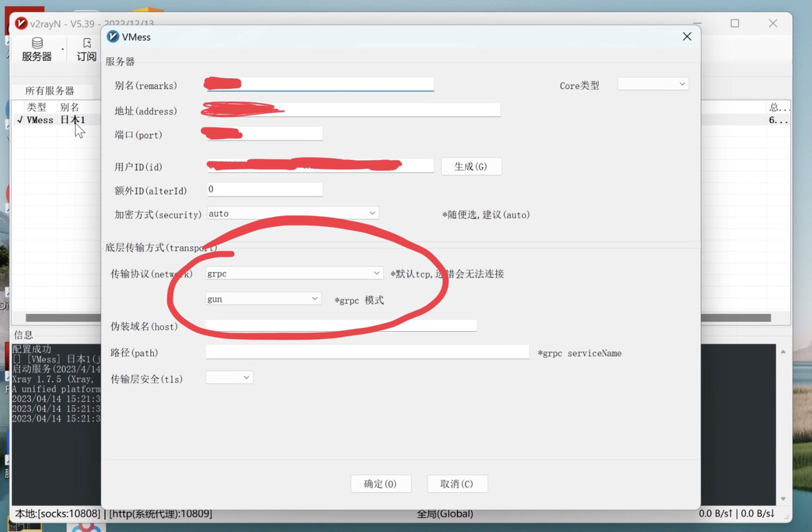The width and height of the screenshot is (812, 532).
Task: Click the 类型 column header in server list
Action: 37,107
